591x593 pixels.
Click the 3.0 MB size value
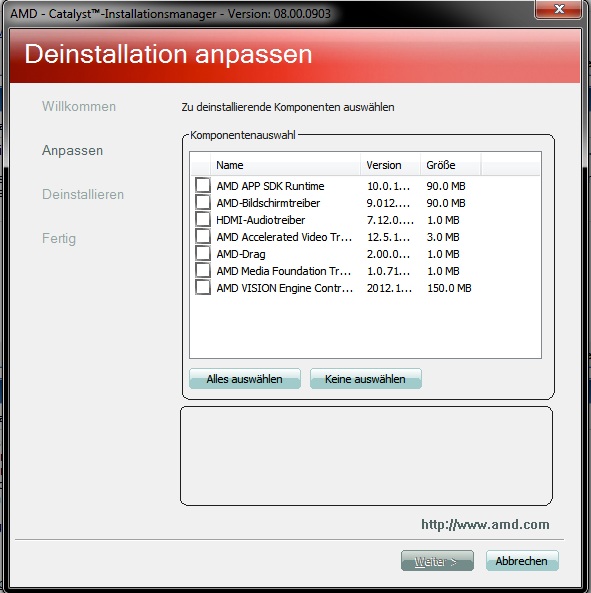tap(443, 237)
